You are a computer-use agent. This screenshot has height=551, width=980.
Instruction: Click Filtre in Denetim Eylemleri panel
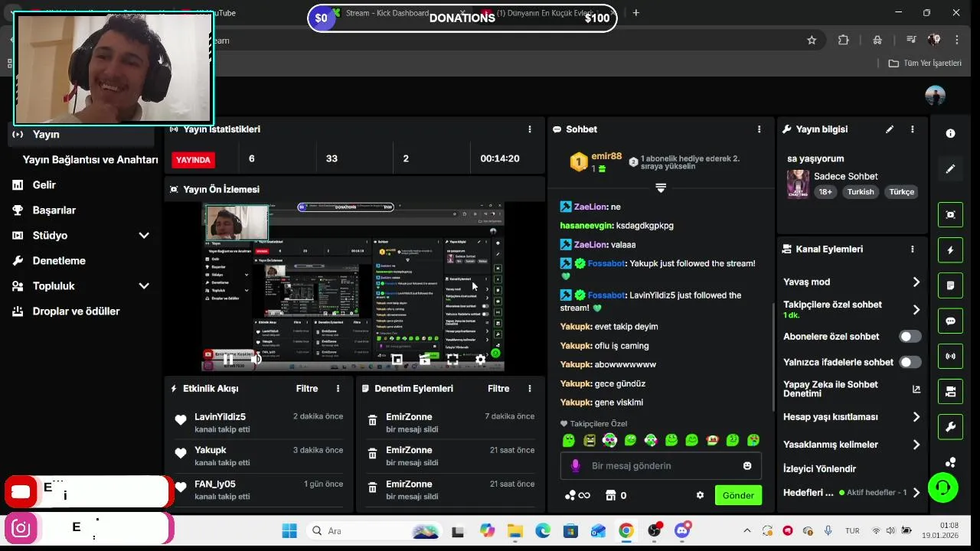pos(498,388)
